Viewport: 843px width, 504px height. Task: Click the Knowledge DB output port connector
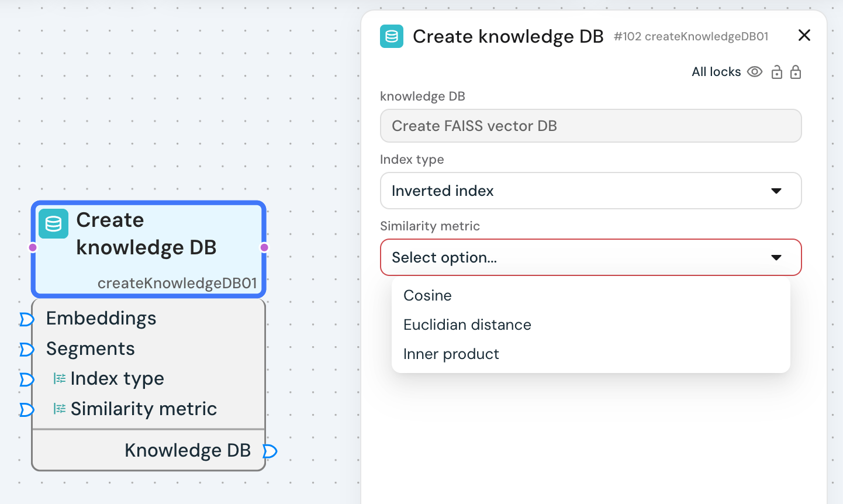[270, 451]
